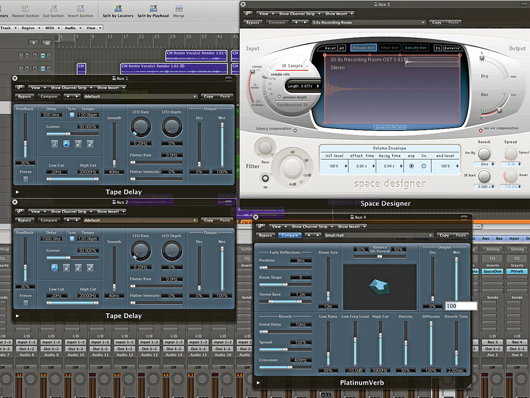Image resolution: width=530 pixels, height=398 pixels.
Task: Open arrange area View menu
Action: click(93, 28)
